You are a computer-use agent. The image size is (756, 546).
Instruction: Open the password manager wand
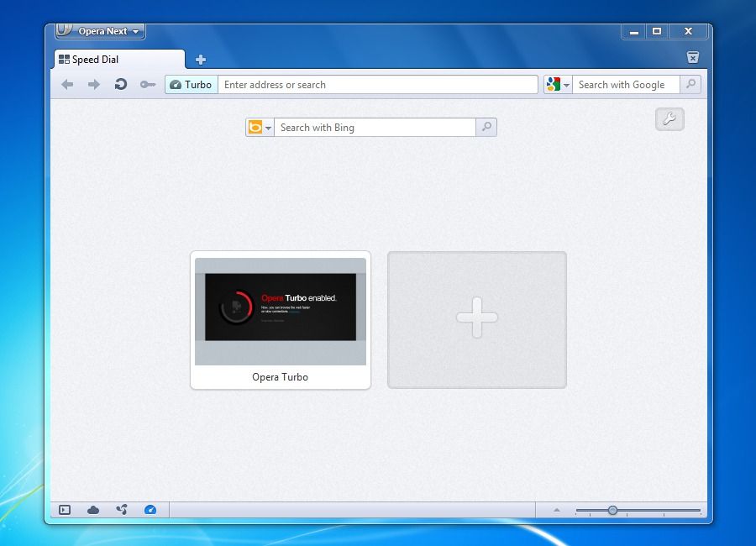148,84
